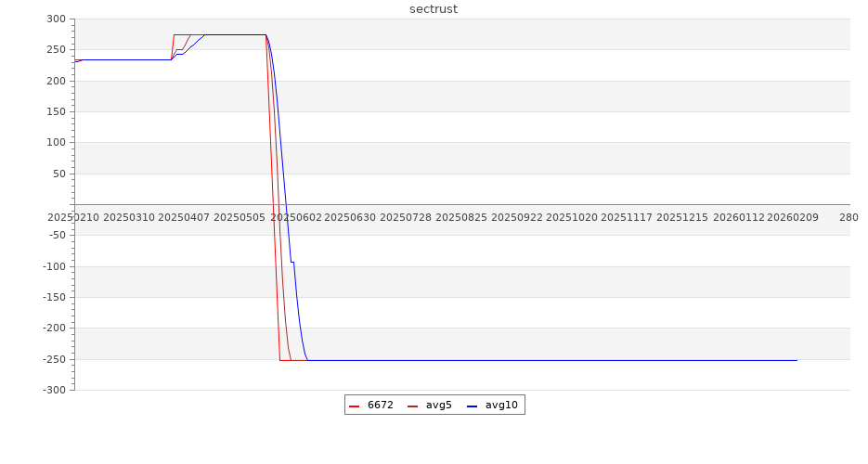Select the -300 y-axis value label

coord(54,391)
